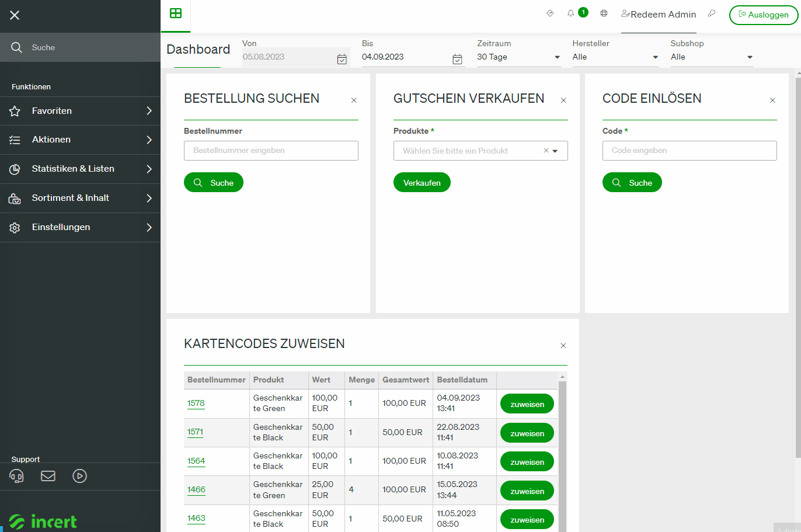Screen dimensions: 801x532
Task: Click the Code eingeben input field
Action: 689,151
